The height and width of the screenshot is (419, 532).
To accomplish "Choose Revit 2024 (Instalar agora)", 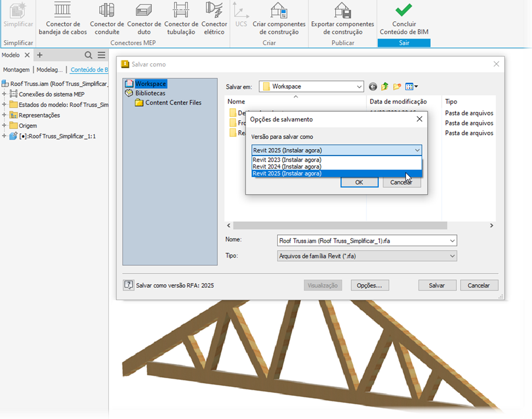I will coord(336,166).
